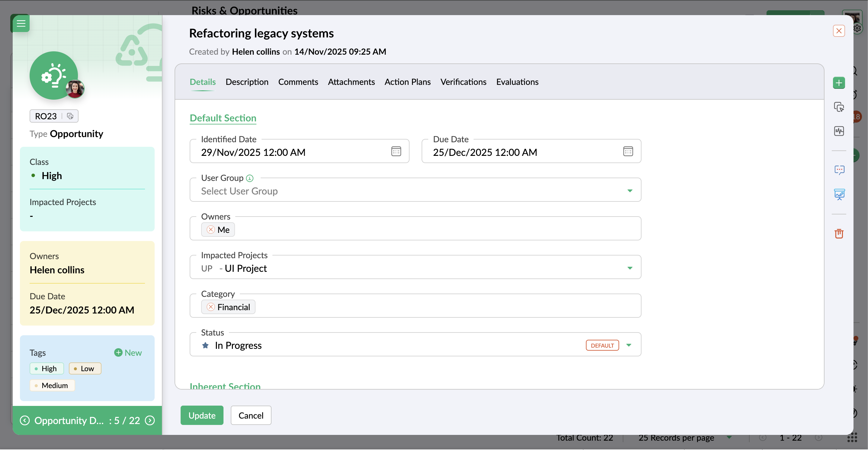Open the Evaluations tab

click(517, 82)
